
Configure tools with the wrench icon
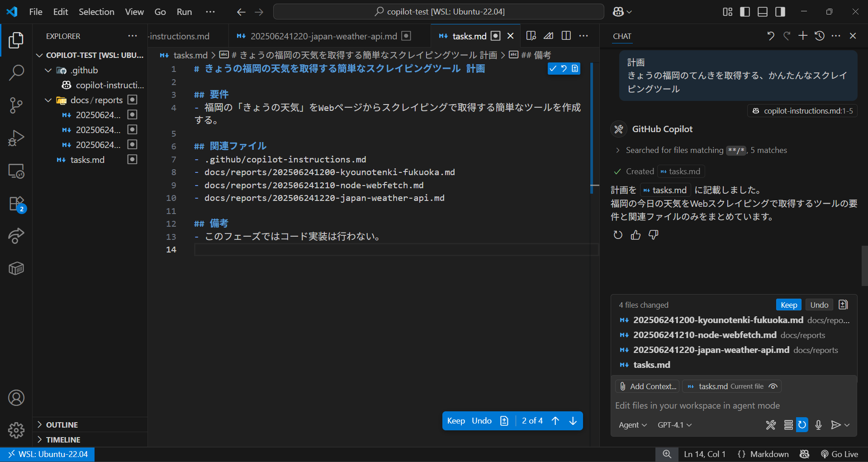[x=771, y=425]
